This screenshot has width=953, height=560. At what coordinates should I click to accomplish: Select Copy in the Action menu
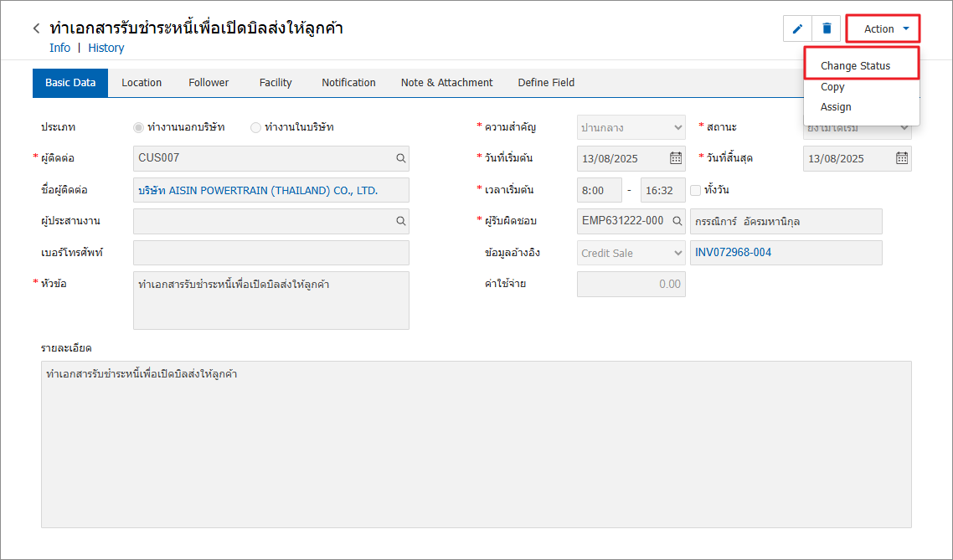(x=832, y=87)
